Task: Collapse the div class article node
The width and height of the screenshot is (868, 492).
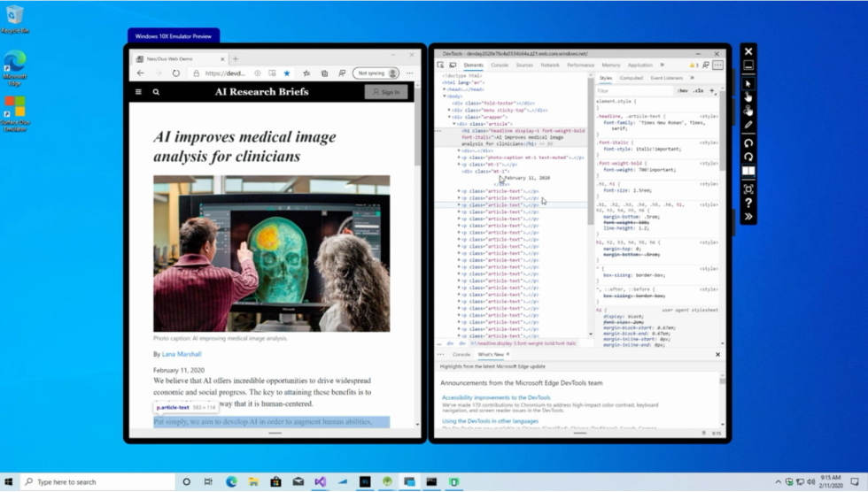Action: [453, 124]
